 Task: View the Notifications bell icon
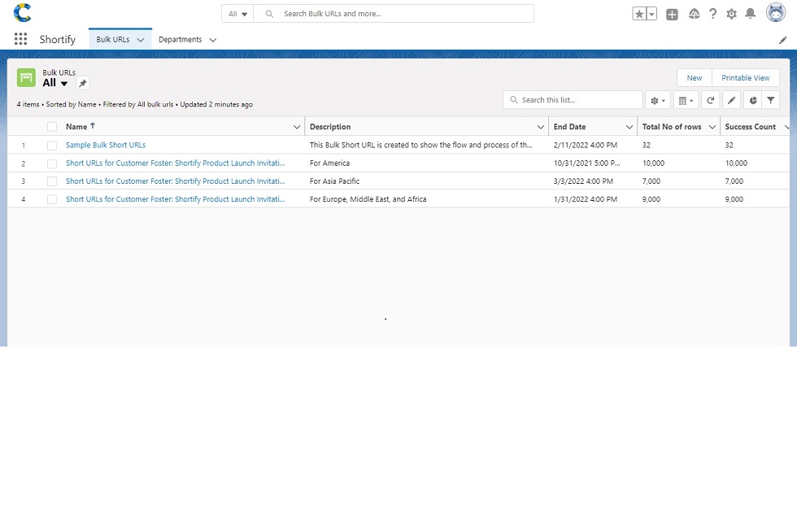pyautogui.click(x=750, y=14)
